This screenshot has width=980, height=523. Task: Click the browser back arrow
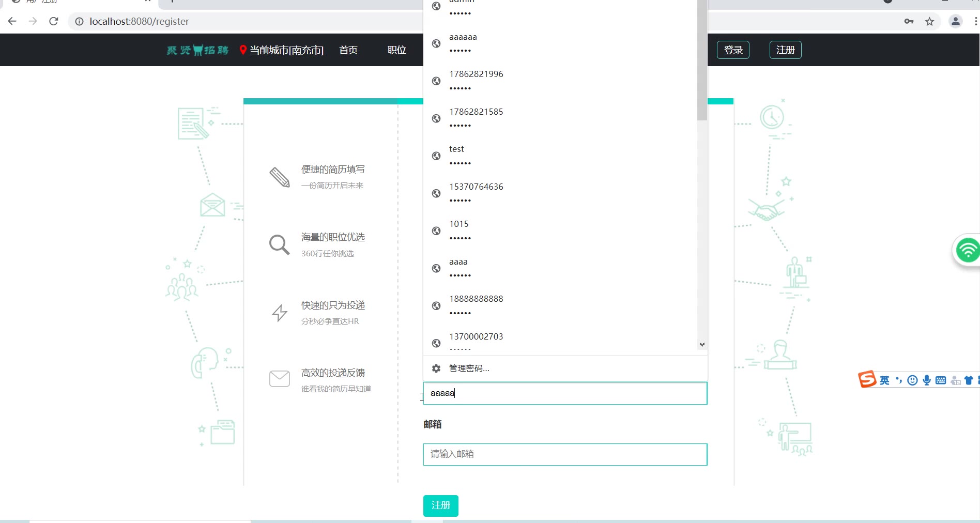click(12, 21)
